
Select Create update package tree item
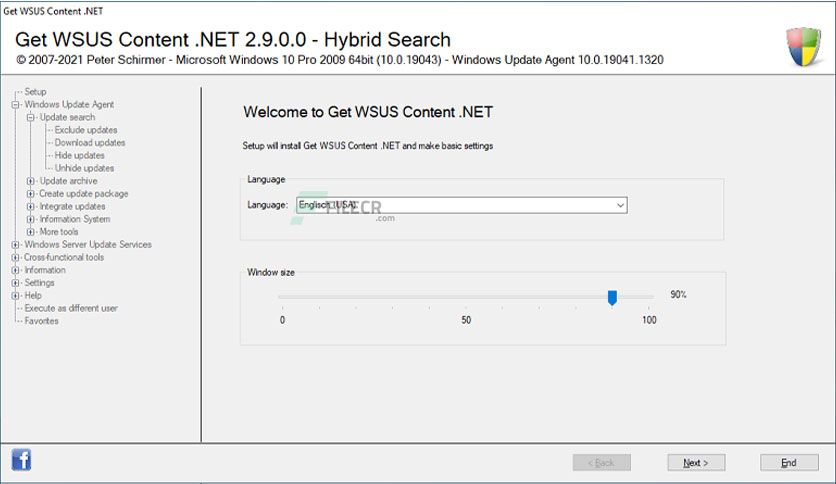84,194
